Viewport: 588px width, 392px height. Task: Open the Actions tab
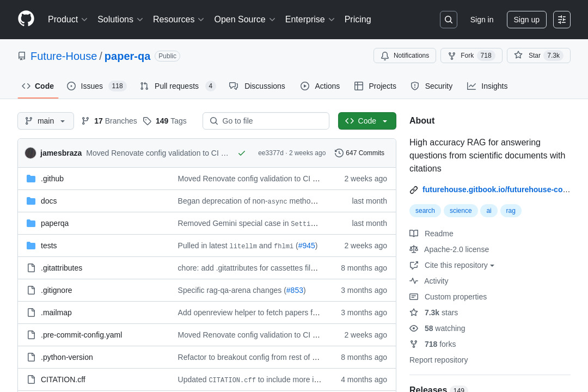pyautogui.click(x=320, y=86)
